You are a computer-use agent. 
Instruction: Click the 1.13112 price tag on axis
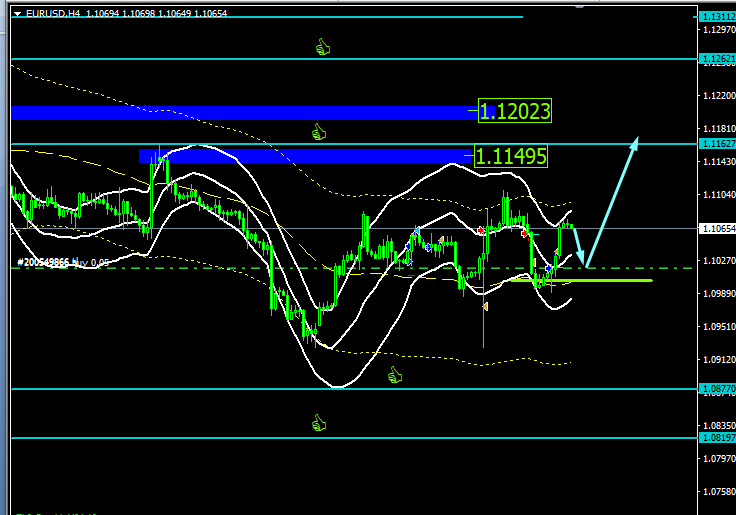tap(715, 17)
